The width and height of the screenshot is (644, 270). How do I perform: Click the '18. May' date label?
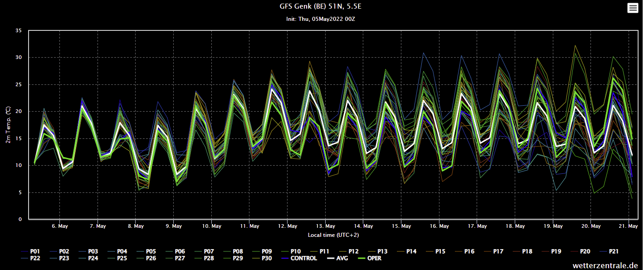[515, 226]
